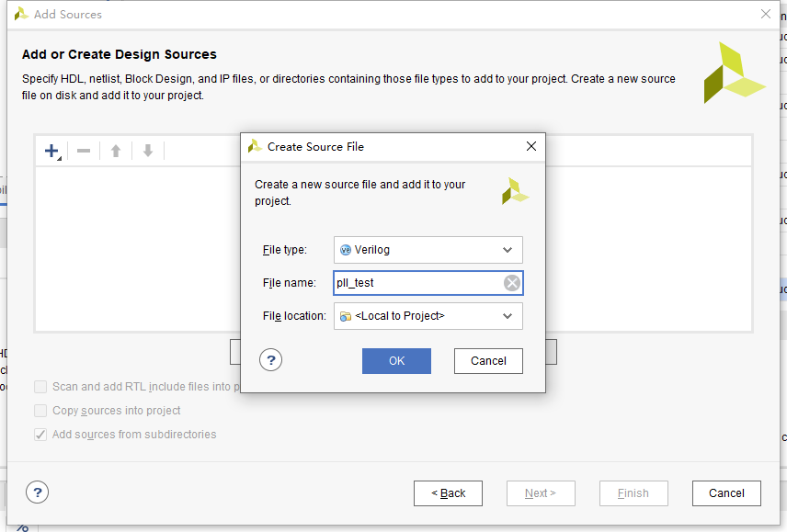Enable Copy sources into project checkbox

(x=40, y=411)
